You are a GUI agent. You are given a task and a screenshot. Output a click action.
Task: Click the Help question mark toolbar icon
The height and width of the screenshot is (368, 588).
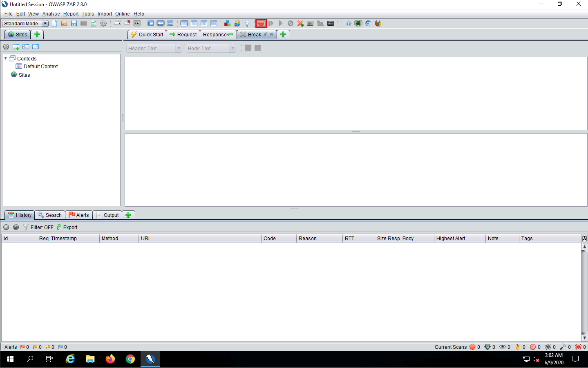coord(349,23)
